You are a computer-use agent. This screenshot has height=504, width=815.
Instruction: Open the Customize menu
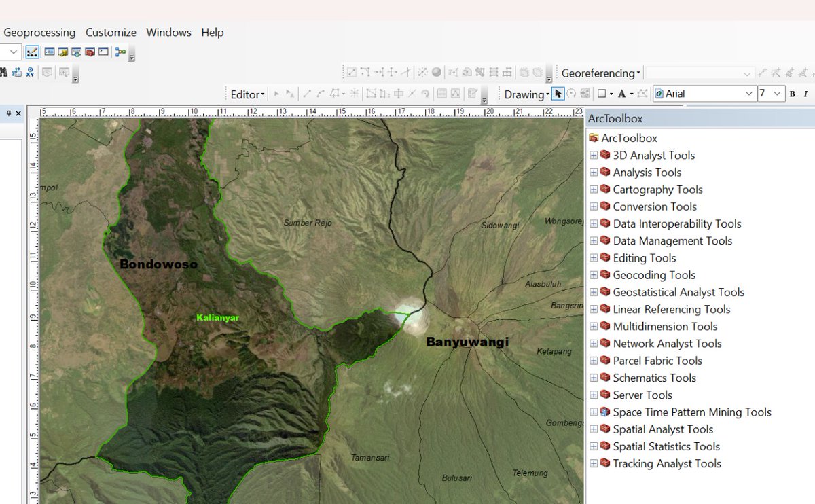pos(111,32)
